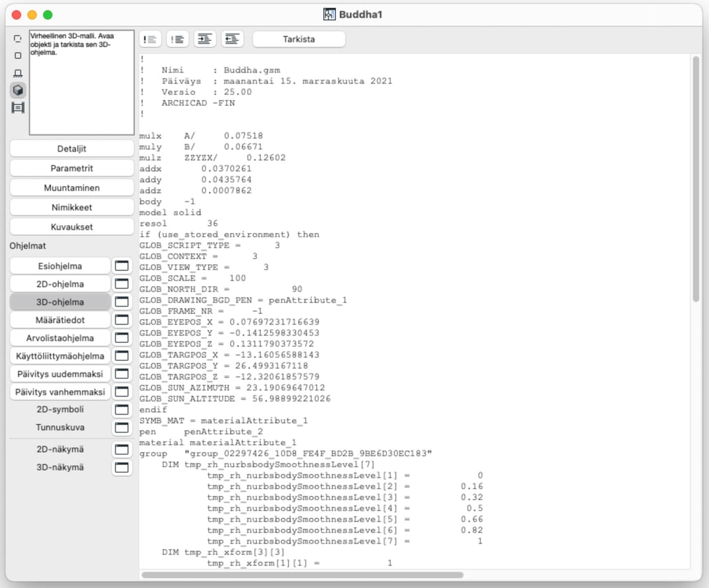The image size is (709, 588).
Task: Select the small square preview icon below the topmost one
Action: point(18,56)
